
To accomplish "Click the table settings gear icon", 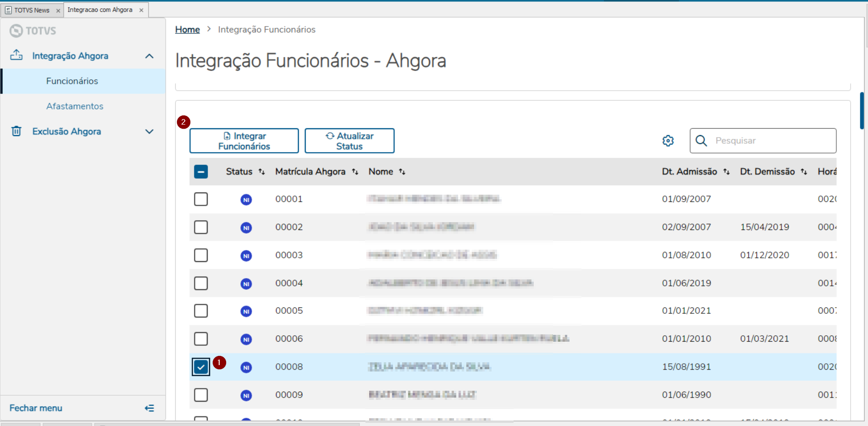I will click(x=668, y=141).
